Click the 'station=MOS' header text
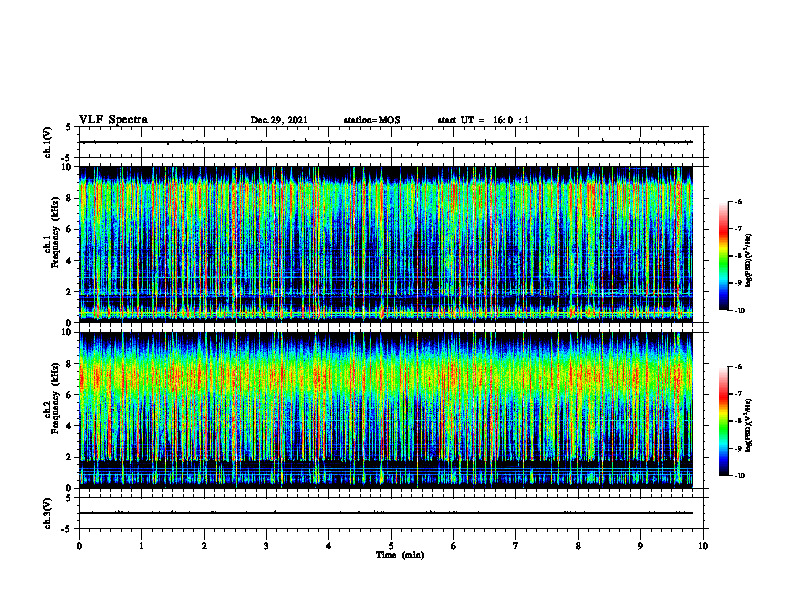Screen dimensions: 792x612 coord(372,120)
